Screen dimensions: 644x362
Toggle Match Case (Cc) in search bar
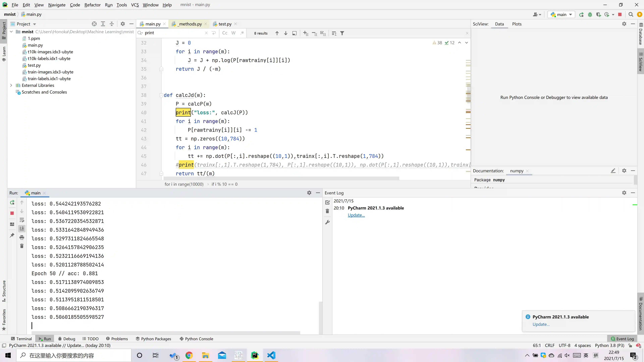coord(225,33)
